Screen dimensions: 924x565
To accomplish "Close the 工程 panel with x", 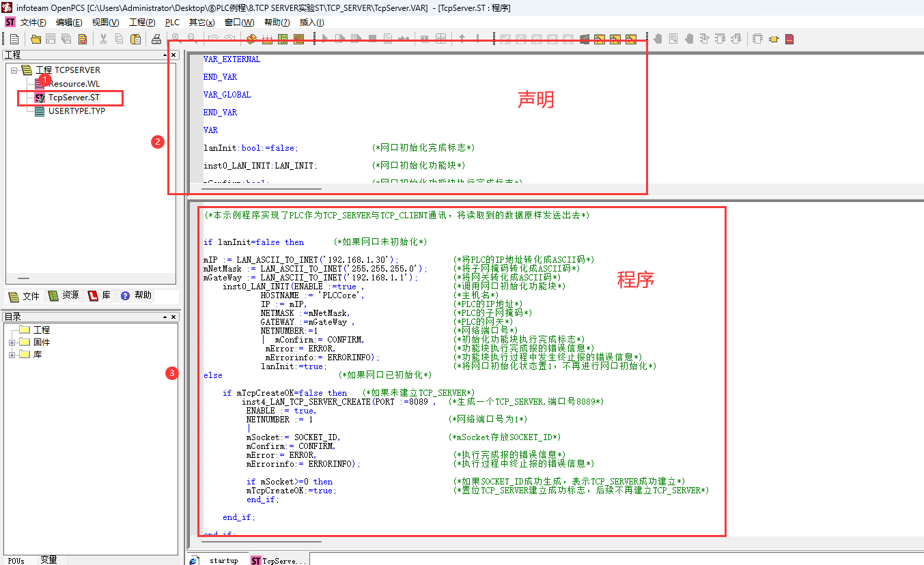I will [x=173, y=55].
